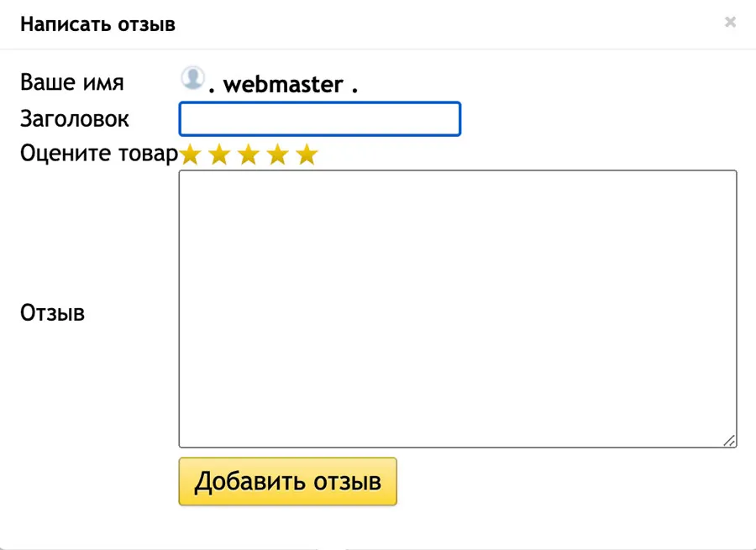Grab the review textarea resize handle
The height and width of the screenshot is (550, 756).
coord(729,440)
